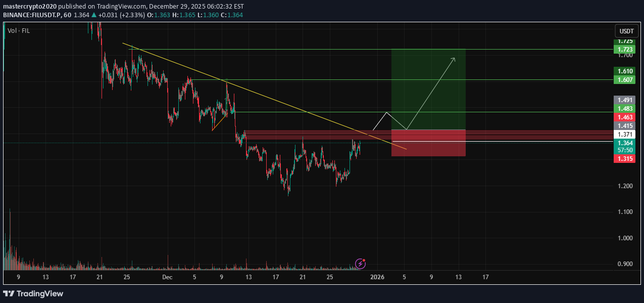Screen dimensions: 644x303
Task: Click the purple lightning events icon on chart
Action: [360, 264]
